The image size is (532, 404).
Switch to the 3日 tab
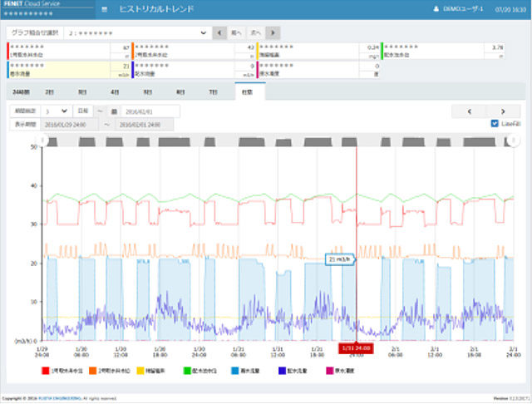click(82, 92)
